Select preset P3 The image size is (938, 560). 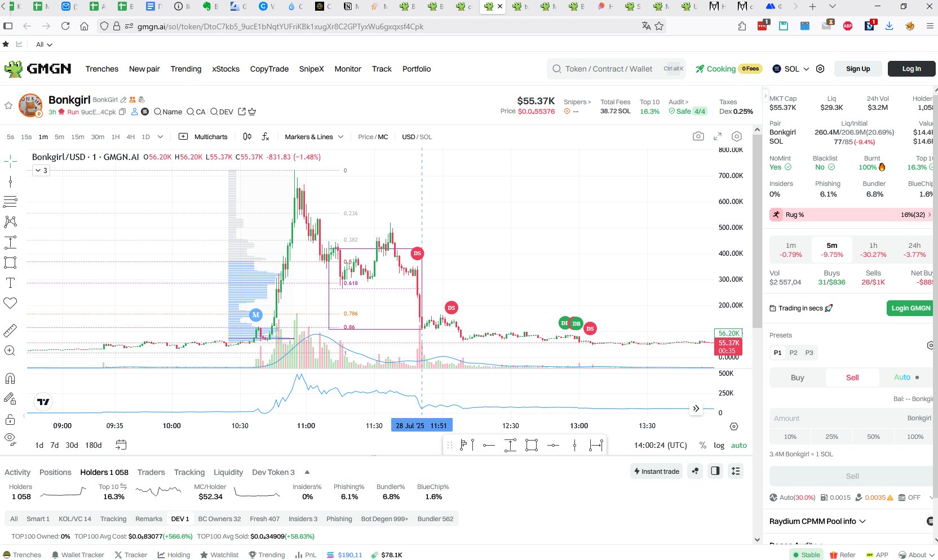[x=809, y=353]
